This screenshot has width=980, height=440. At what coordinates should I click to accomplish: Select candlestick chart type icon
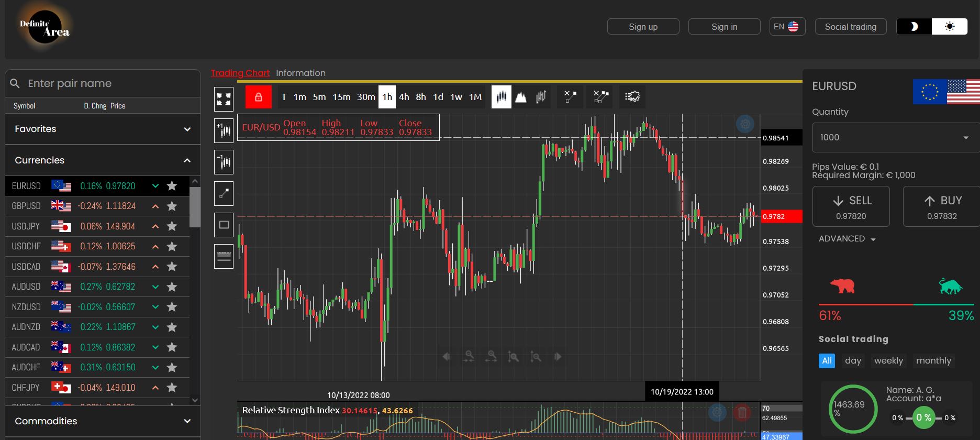[x=502, y=97]
